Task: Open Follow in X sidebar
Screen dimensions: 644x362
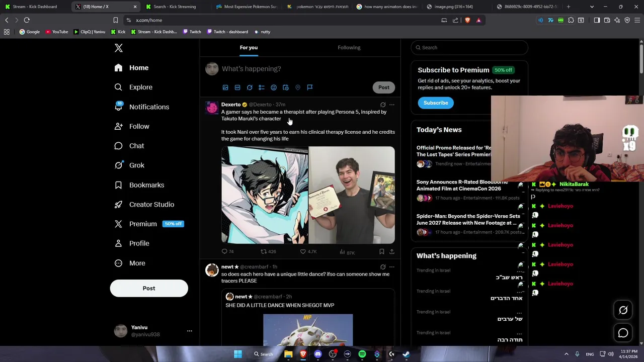Action: (x=132, y=126)
